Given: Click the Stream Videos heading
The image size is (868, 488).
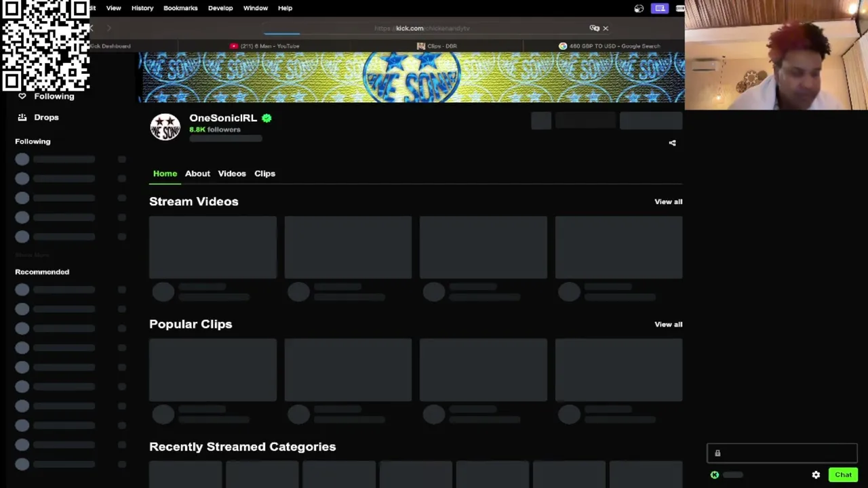Looking at the screenshot, I should [194, 202].
